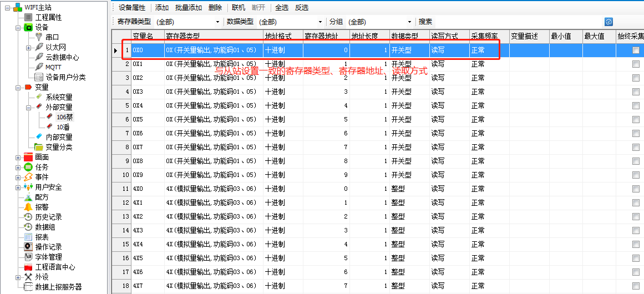The image size is (644, 294).
Task: Click the orange 事件 event icon
Action: coord(28,177)
